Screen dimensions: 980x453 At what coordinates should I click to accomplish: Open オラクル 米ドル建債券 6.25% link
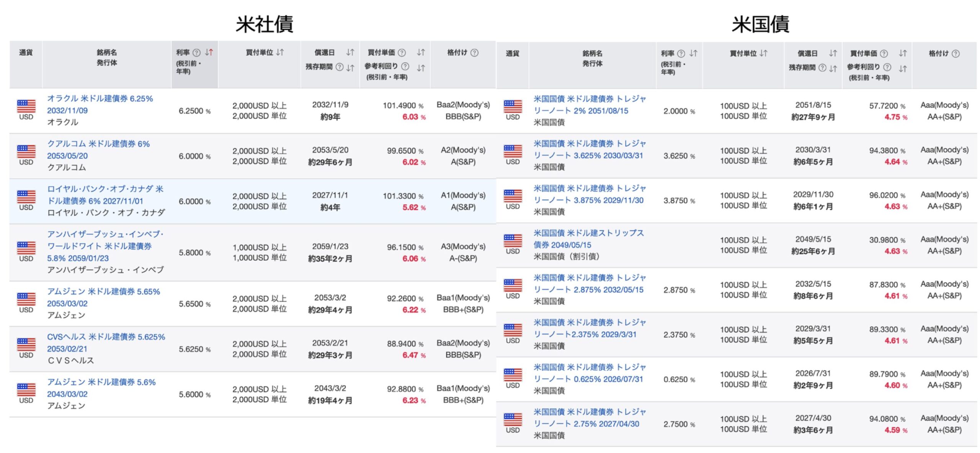pos(100,104)
